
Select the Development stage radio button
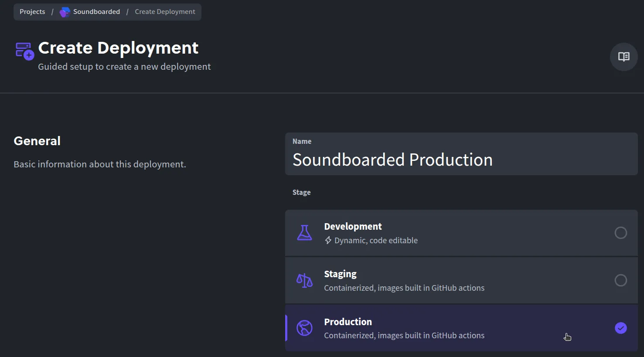coord(621,233)
